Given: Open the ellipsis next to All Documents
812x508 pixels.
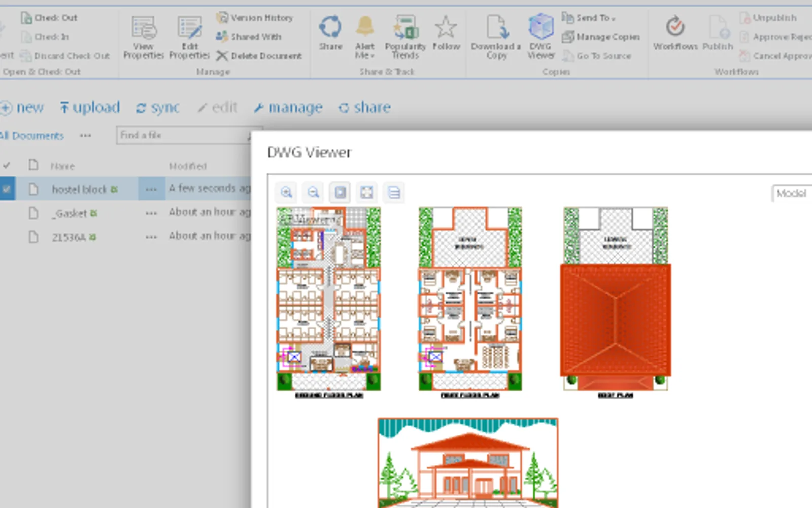Looking at the screenshot, I should pyautogui.click(x=85, y=136).
